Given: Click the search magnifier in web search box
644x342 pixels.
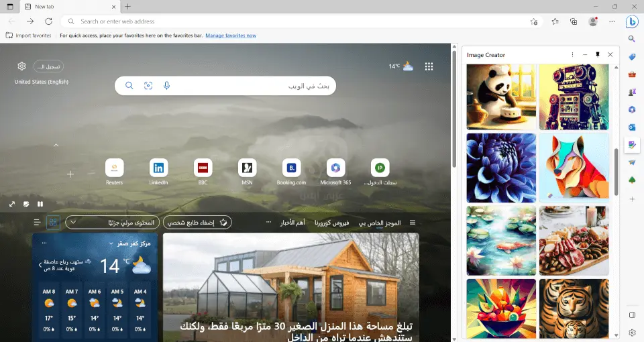Looking at the screenshot, I should tap(129, 85).
